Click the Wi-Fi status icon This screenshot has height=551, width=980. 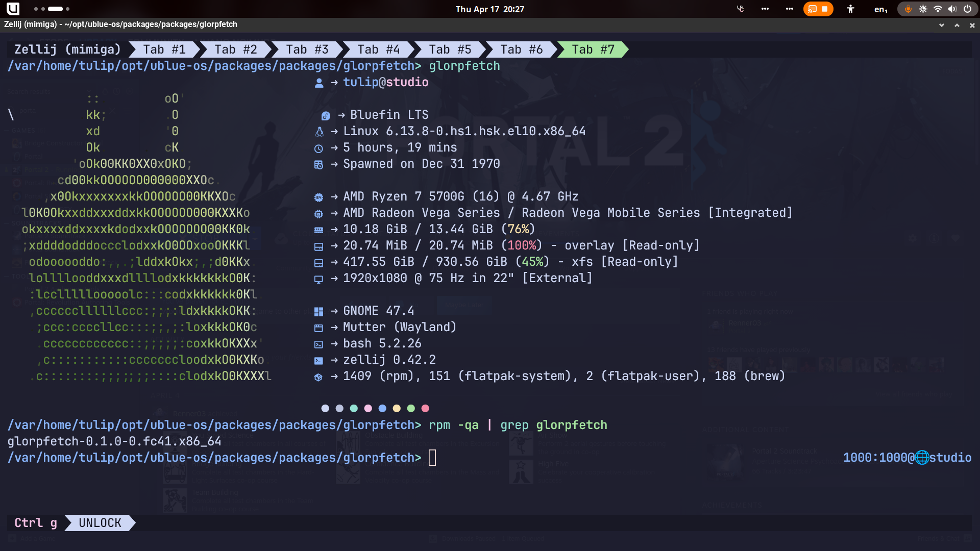click(x=938, y=9)
